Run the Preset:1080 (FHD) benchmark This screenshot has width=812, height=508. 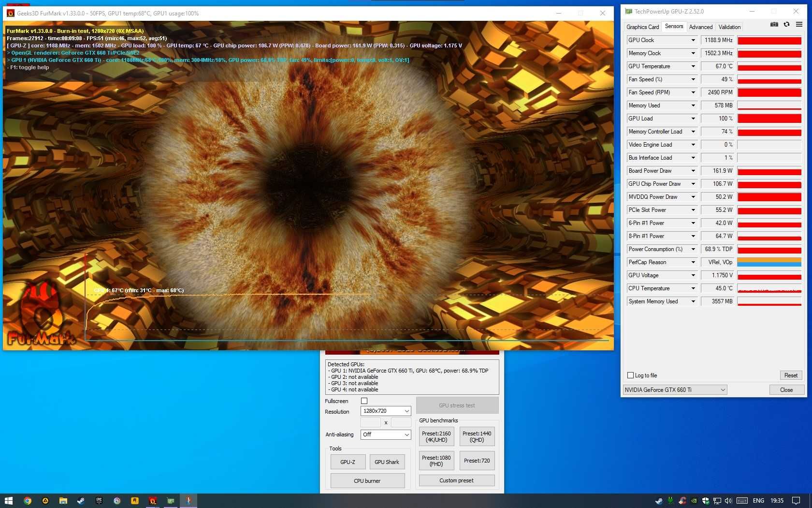pos(436,461)
